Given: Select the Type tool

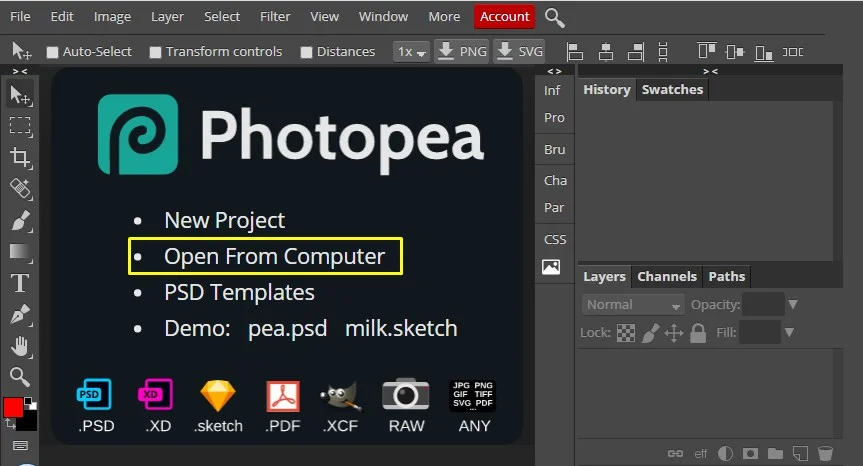Looking at the screenshot, I should tap(20, 283).
